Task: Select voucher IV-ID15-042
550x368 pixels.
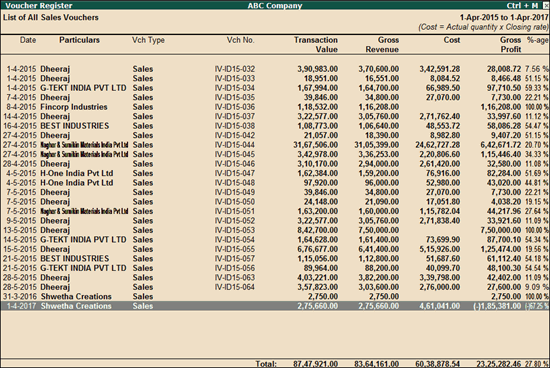Action: pos(235,135)
